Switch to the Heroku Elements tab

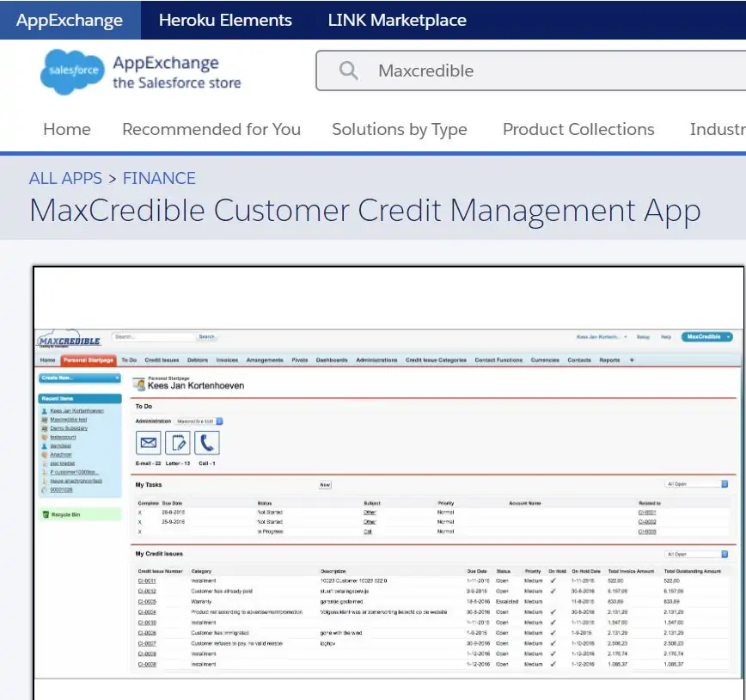[x=225, y=20]
